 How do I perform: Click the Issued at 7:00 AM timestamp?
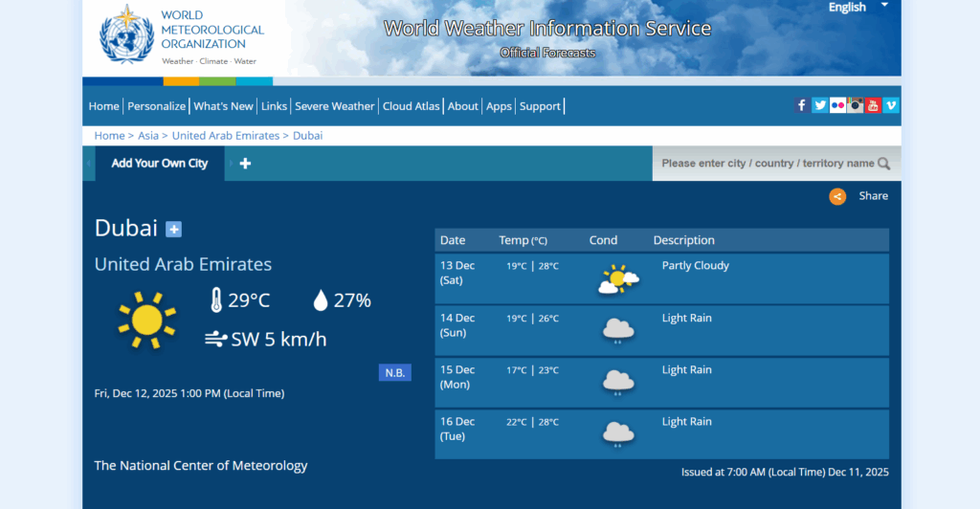click(785, 472)
